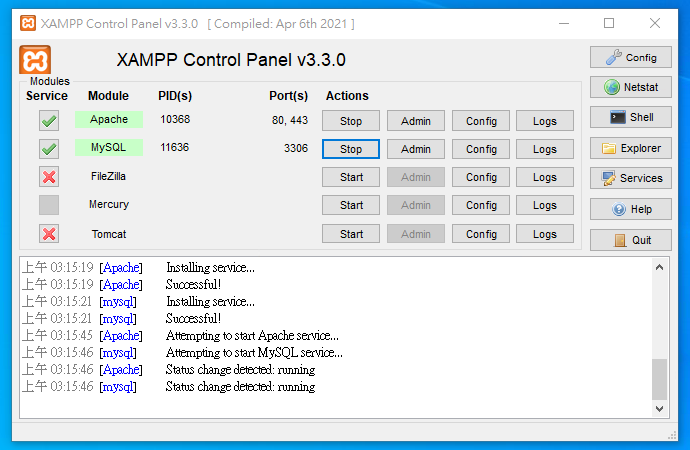Screen dimensions: 690x450
Task: Open the Services manager
Action: (630, 178)
